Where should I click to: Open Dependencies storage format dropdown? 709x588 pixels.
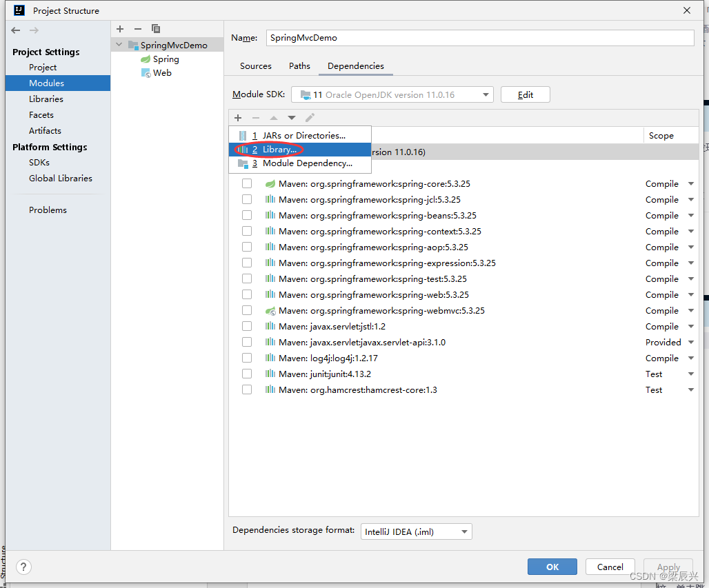click(x=417, y=532)
